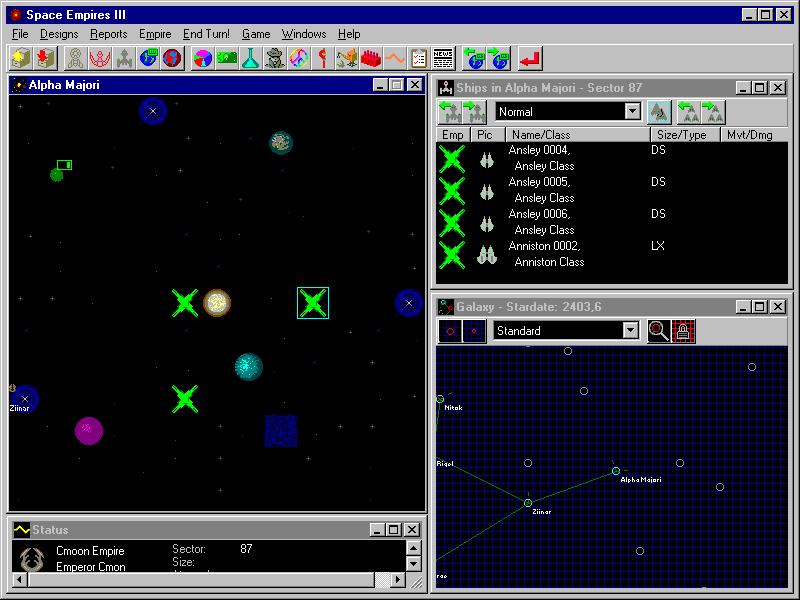Open the colorful pie chart report
Screen dimensions: 800x600
[x=203, y=59]
